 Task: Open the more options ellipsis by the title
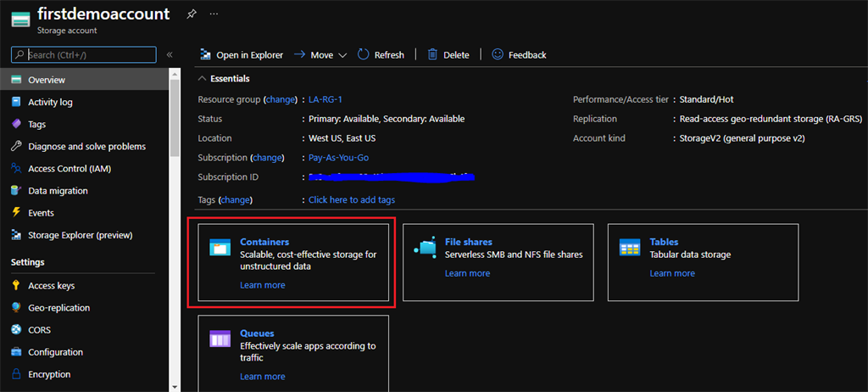(214, 14)
